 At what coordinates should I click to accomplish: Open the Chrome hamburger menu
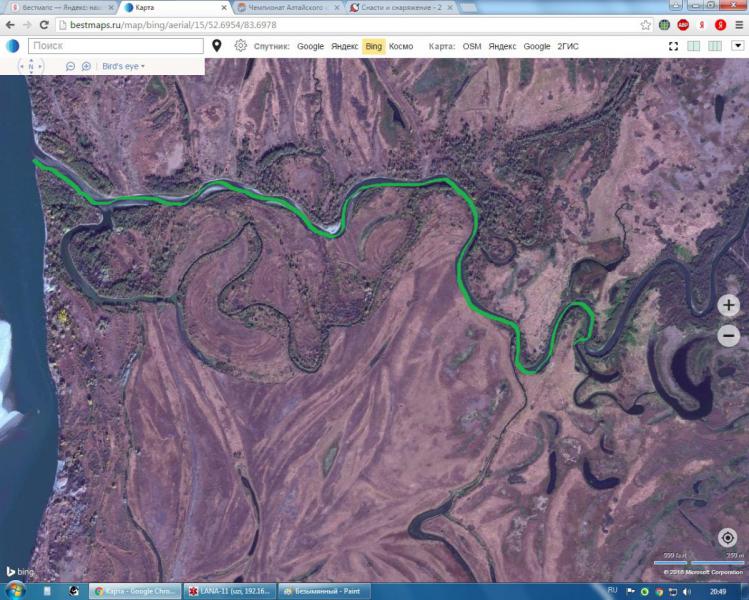[x=738, y=25]
